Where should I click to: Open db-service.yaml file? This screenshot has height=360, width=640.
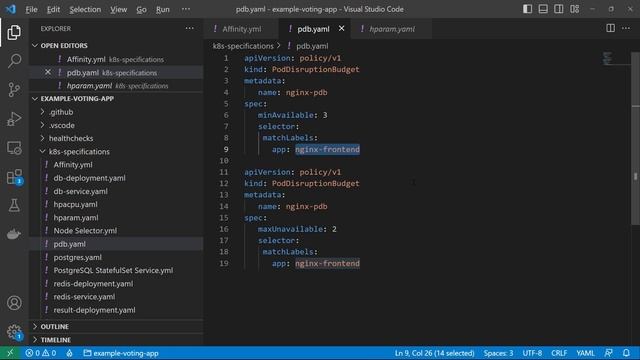click(x=80, y=191)
